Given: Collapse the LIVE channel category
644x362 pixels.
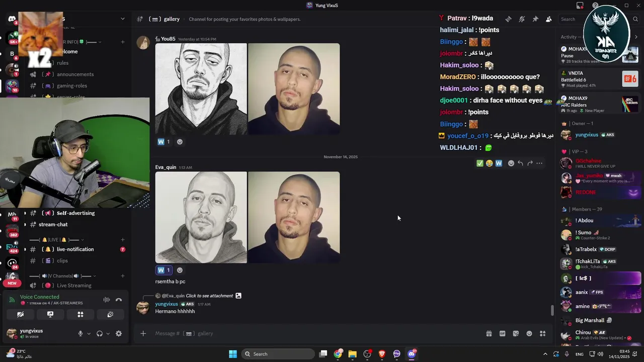Looking at the screenshot, I should click(x=57, y=240).
